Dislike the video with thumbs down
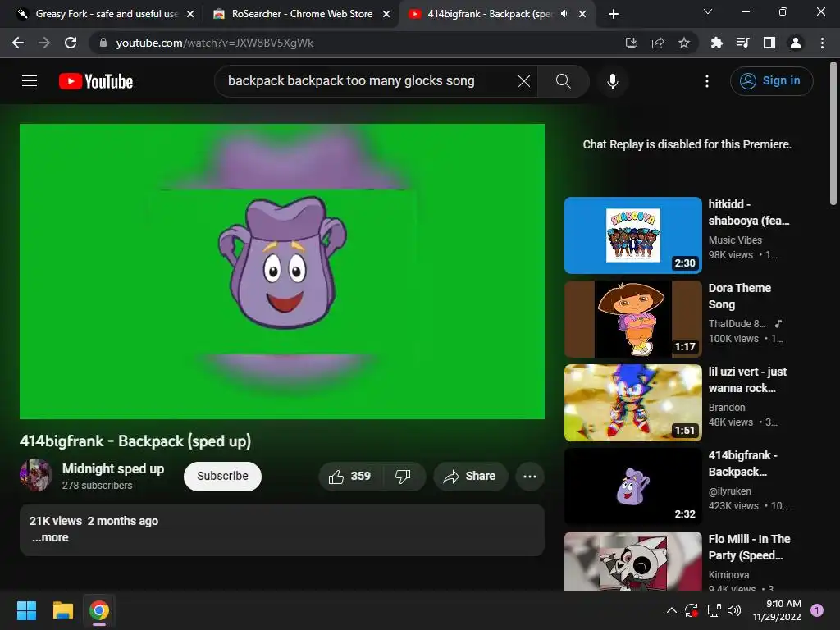This screenshot has width=840, height=630. coord(403,477)
